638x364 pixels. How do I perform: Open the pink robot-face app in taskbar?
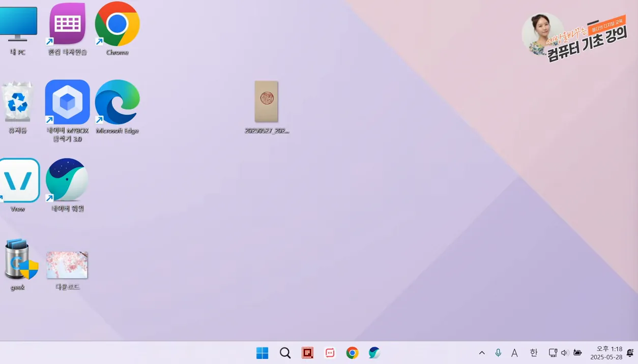pyautogui.click(x=330, y=353)
